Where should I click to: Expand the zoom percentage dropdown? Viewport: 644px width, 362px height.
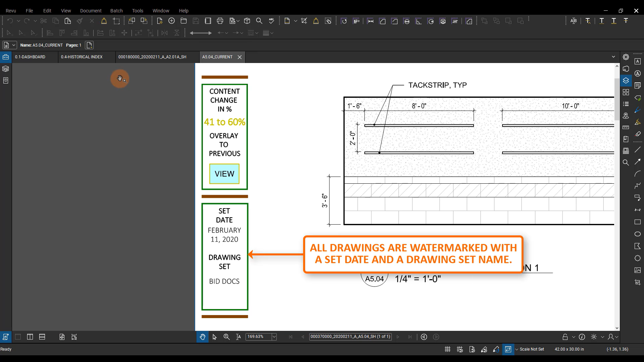274,337
